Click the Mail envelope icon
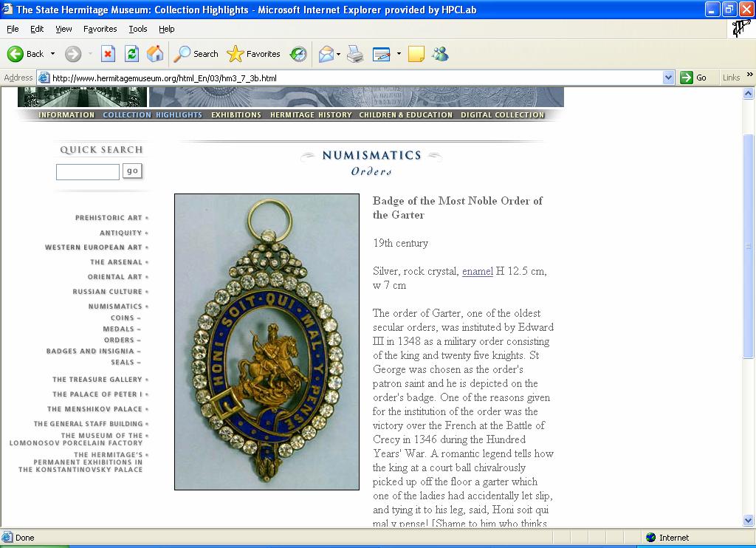 click(326, 54)
